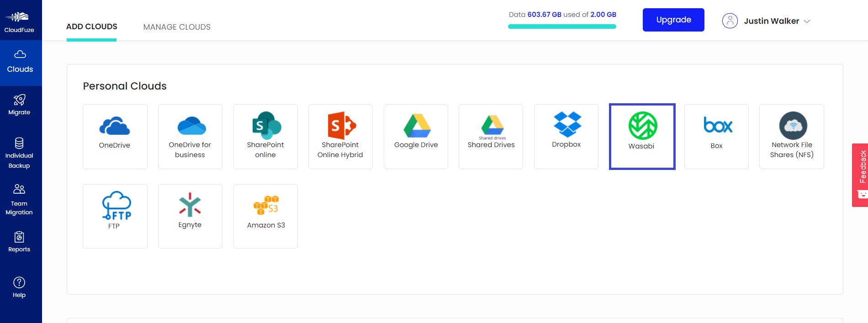Viewport: 868px width, 323px height.
Task: Click the data usage progress bar
Action: (562, 26)
